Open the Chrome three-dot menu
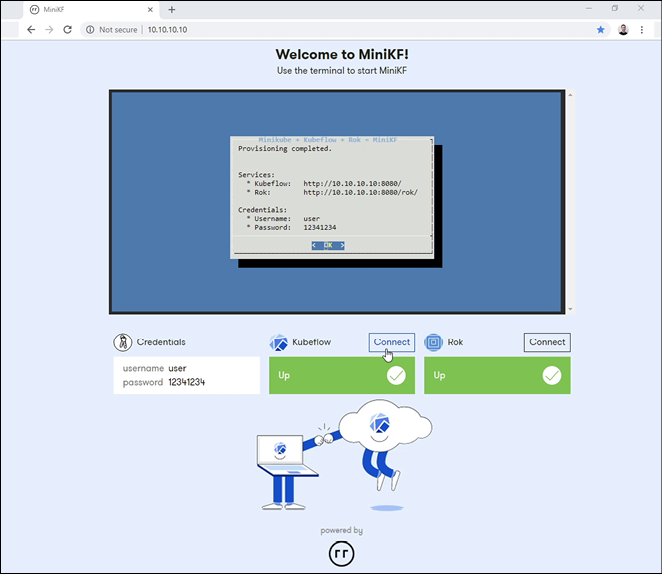 [x=642, y=30]
